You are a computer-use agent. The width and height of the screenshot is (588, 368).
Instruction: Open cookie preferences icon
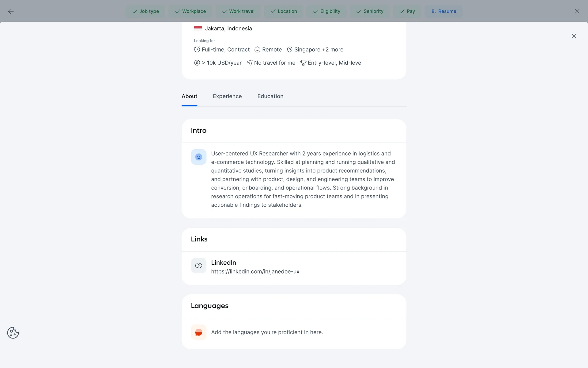[13, 333]
